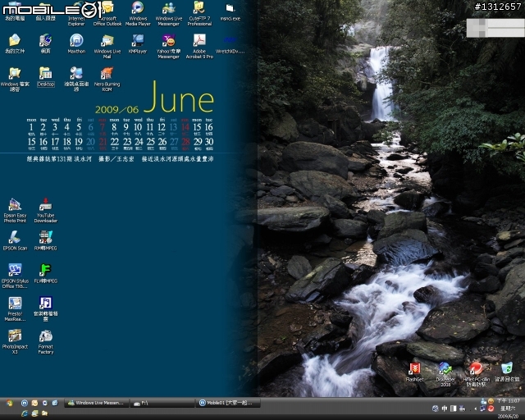
Task: Click the Windows Start button
Action: click(x=9, y=403)
